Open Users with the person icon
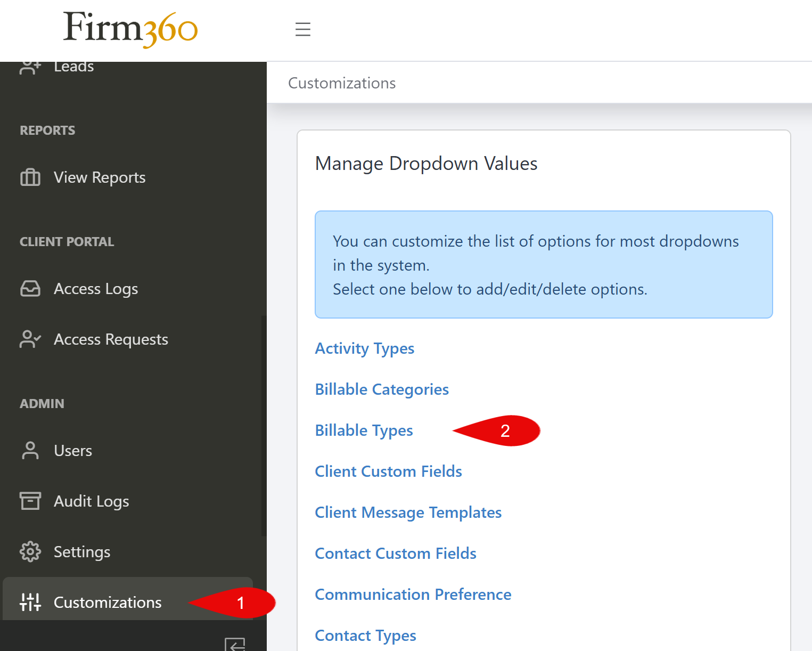Viewport: 812px width, 651px height. coord(30,450)
